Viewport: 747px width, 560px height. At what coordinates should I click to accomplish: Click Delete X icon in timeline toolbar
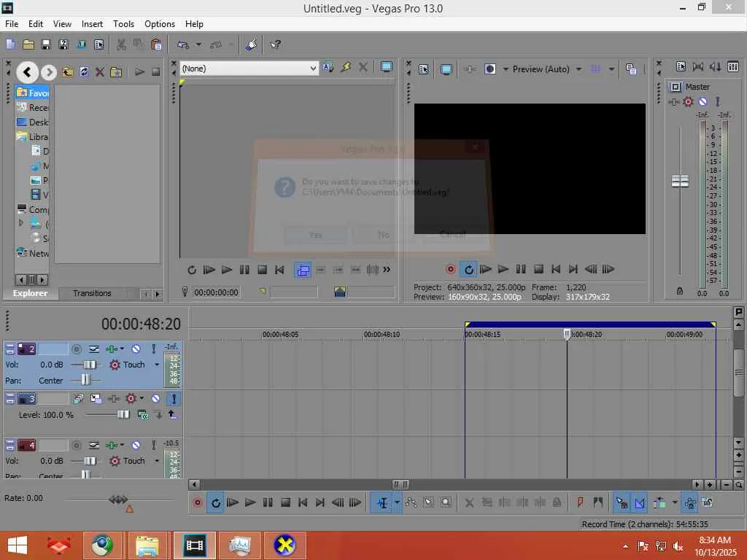[x=469, y=502]
